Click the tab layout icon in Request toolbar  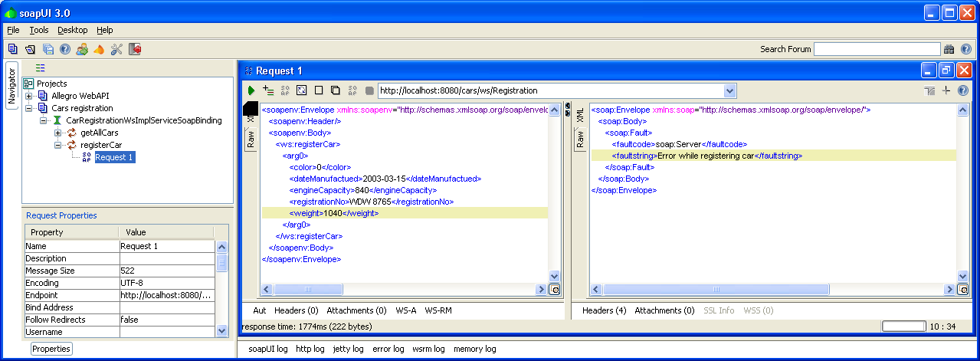click(929, 90)
